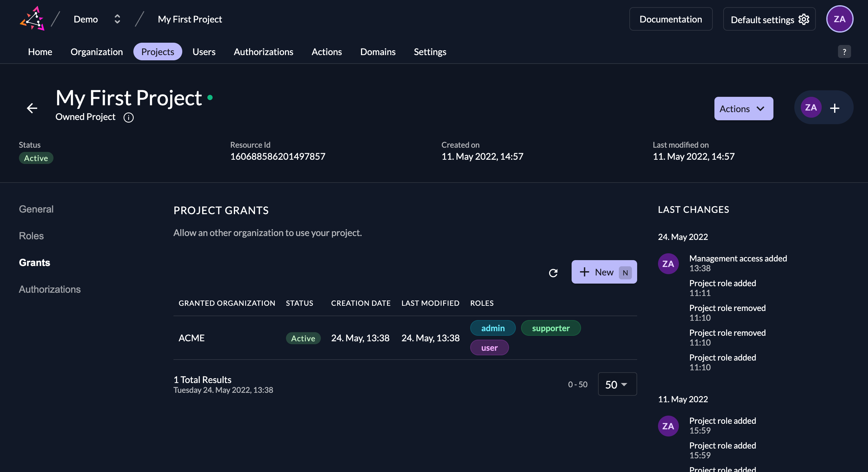Viewport: 868px width, 472px height.
Task: Click the supporter role chip
Action: [x=551, y=328]
